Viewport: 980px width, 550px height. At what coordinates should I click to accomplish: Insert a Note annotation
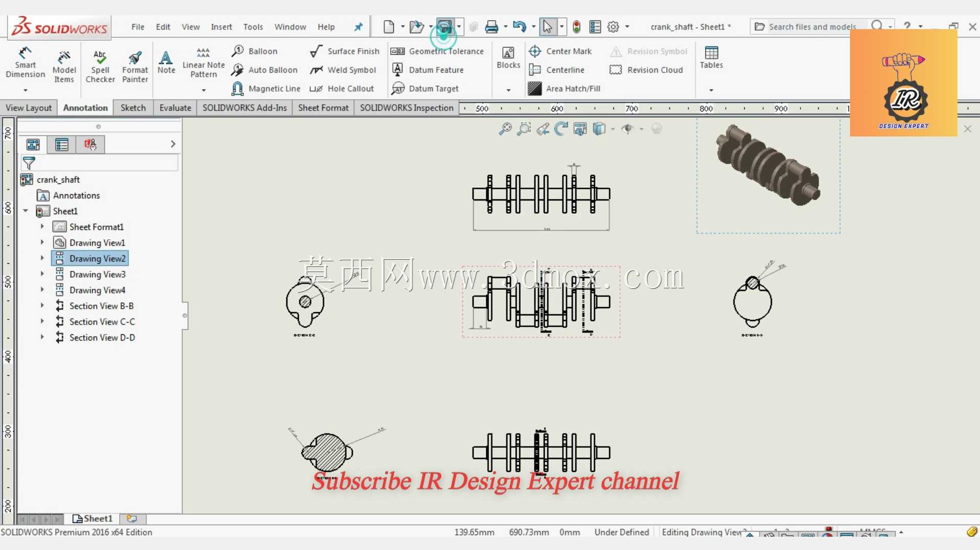pyautogui.click(x=166, y=62)
